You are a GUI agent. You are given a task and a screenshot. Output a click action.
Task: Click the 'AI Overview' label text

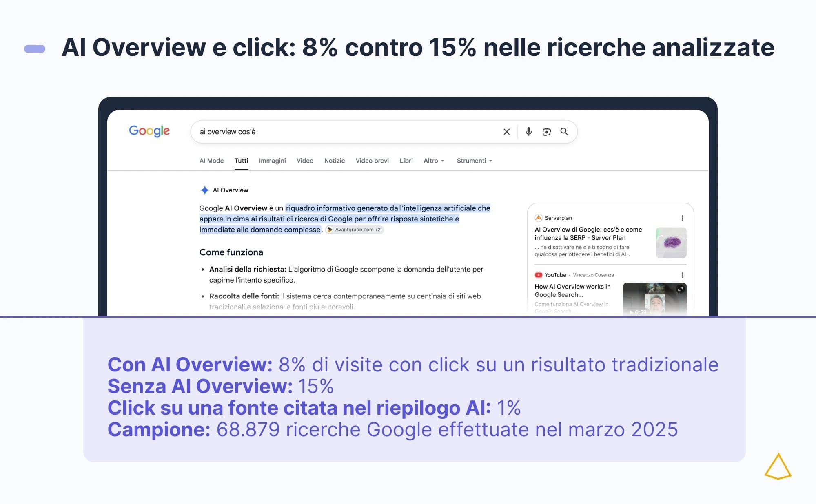(231, 190)
